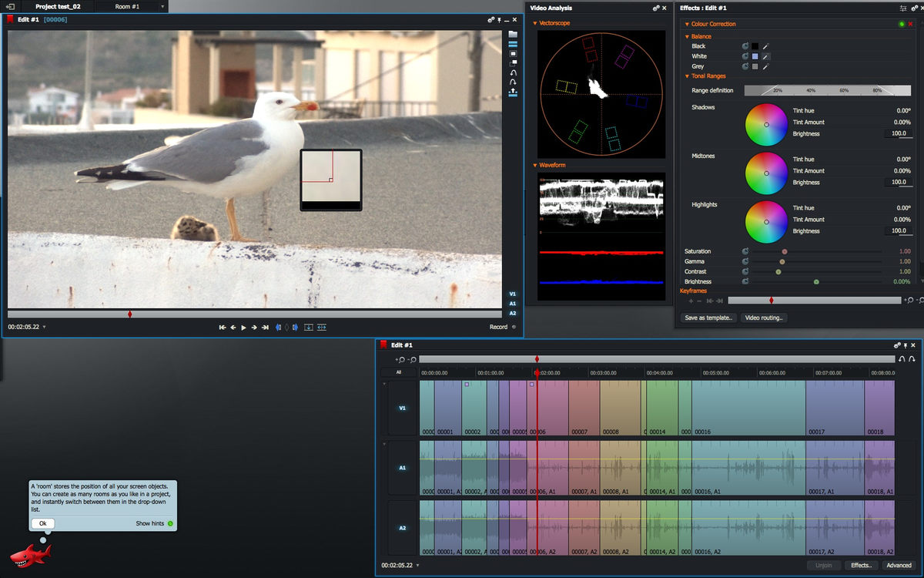Open the Video Analysis panel settings cogs

(x=656, y=8)
